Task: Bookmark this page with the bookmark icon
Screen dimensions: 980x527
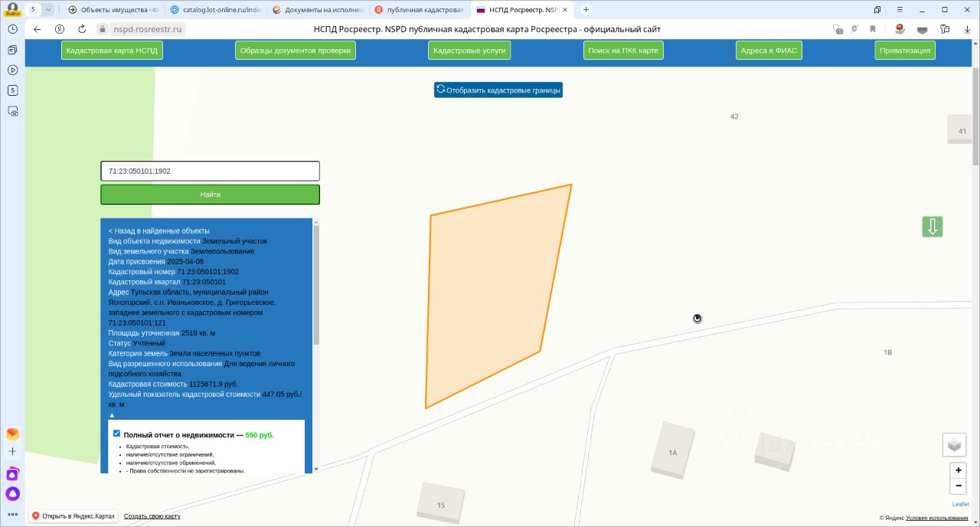Action: pyautogui.click(x=873, y=29)
